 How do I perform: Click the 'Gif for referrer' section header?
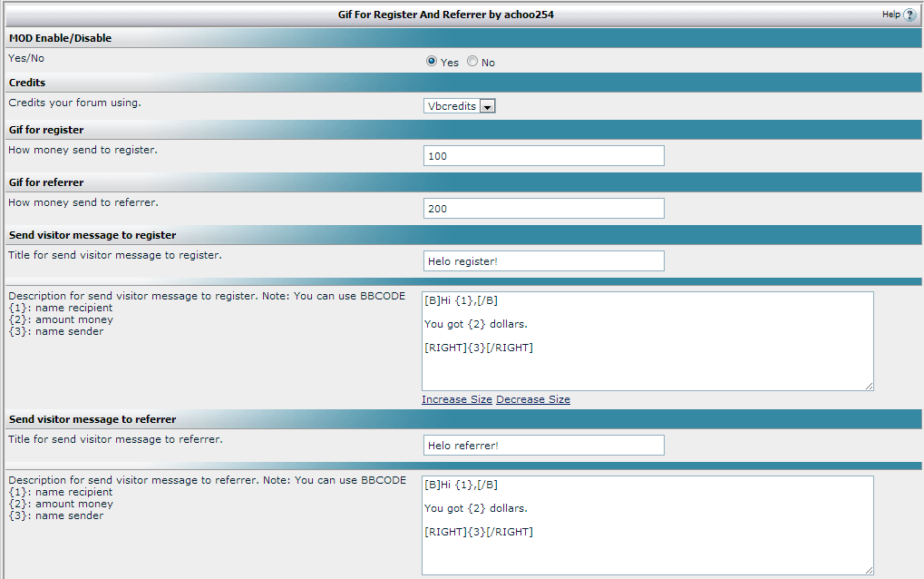46,182
